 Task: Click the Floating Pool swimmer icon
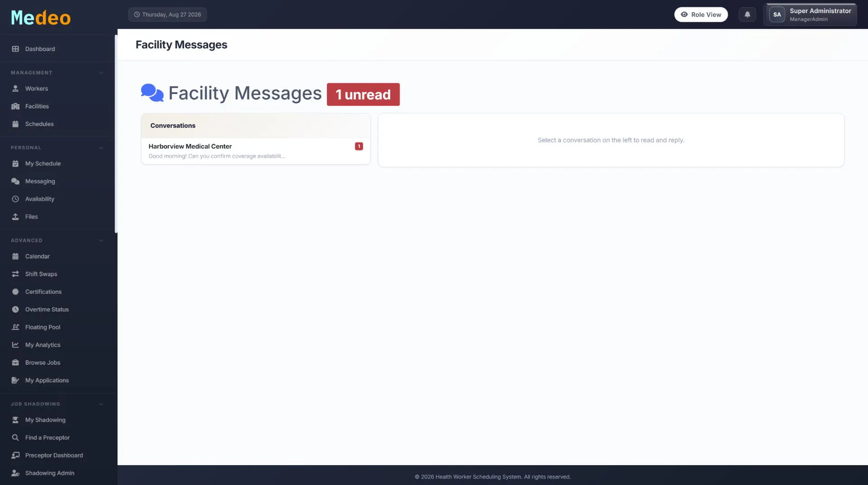tap(15, 327)
